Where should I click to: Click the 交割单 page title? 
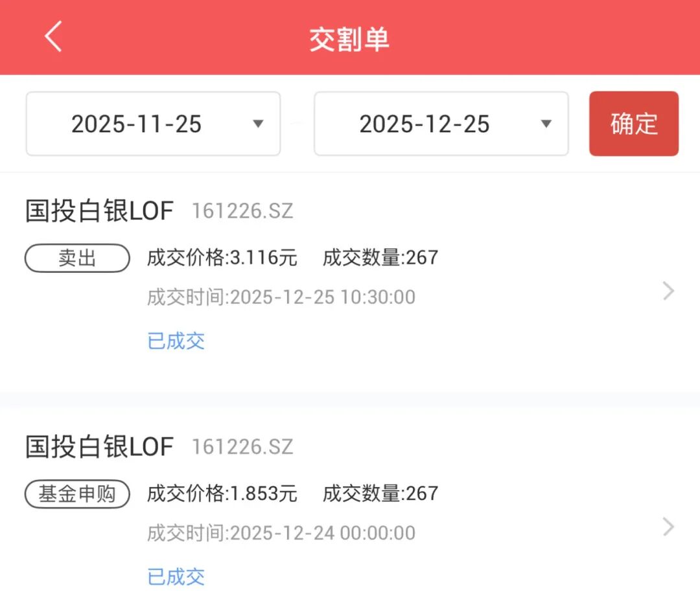[349, 39]
